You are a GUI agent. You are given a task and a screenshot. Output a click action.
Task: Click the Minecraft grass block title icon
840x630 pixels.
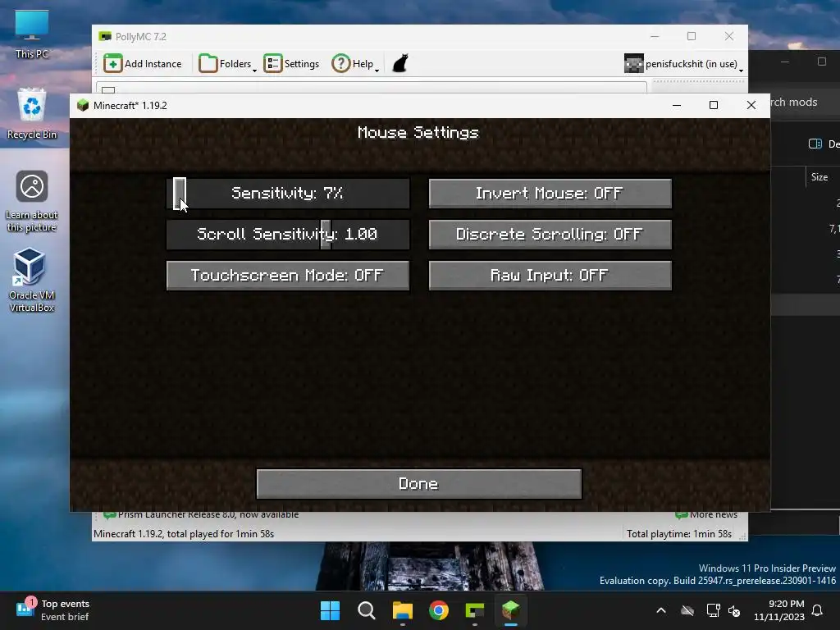[83, 105]
